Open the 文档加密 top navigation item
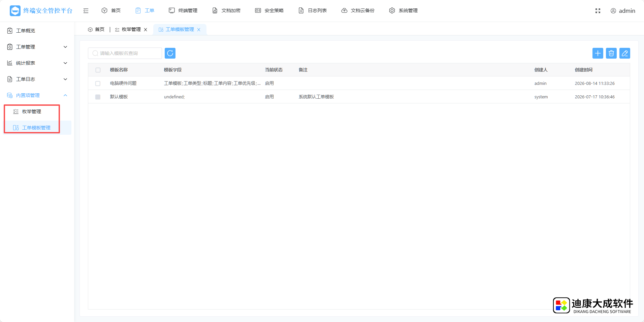This screenshot has height=322, width=644. coord(226,10)
